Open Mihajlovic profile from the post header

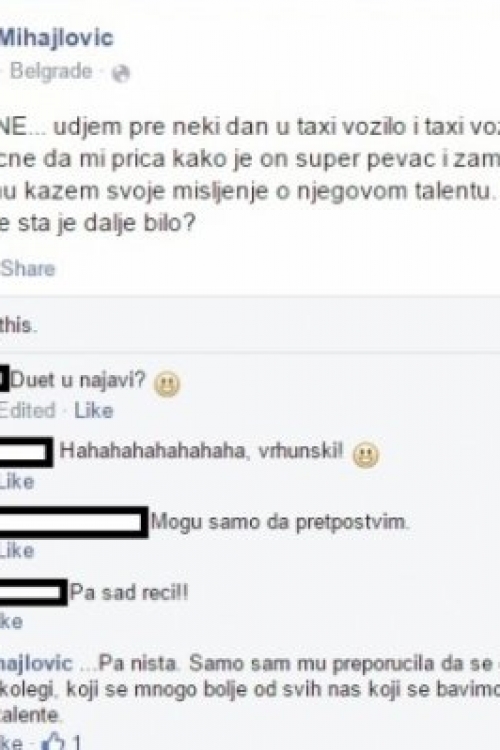[56, 38]
